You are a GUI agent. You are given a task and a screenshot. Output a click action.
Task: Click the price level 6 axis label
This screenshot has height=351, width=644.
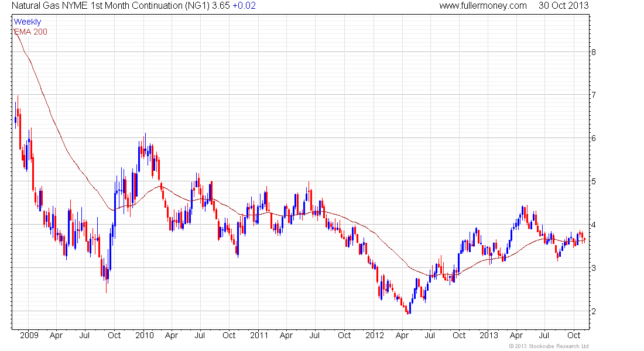point(593,139)
